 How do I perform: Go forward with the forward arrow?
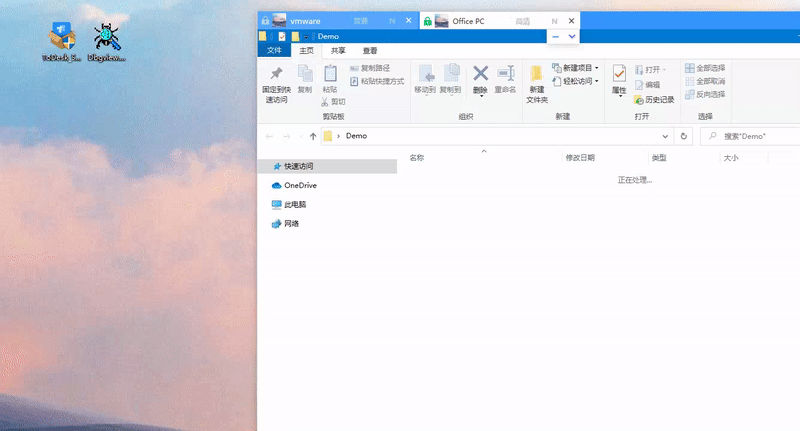tap(286, 136)
